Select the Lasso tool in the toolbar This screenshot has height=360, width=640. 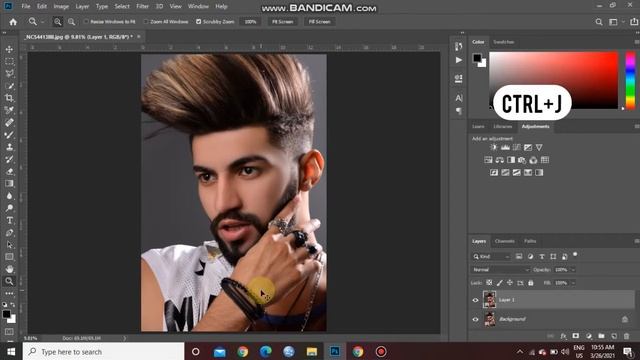point(9,73)
